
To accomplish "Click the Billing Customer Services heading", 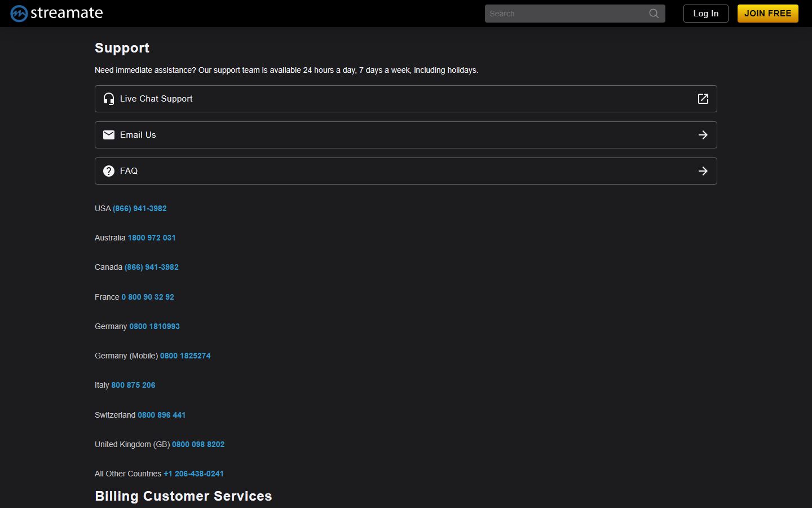I will point(183,496).
